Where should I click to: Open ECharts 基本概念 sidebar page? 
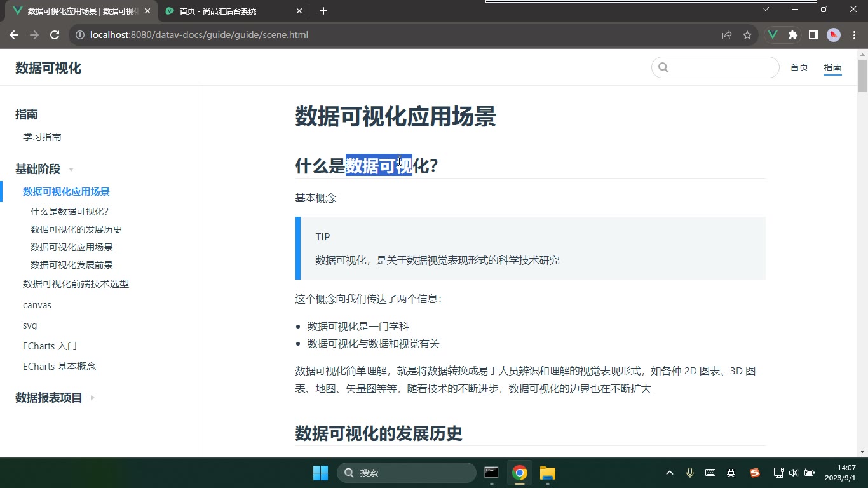pyautogui.click(x=59, y=367)
